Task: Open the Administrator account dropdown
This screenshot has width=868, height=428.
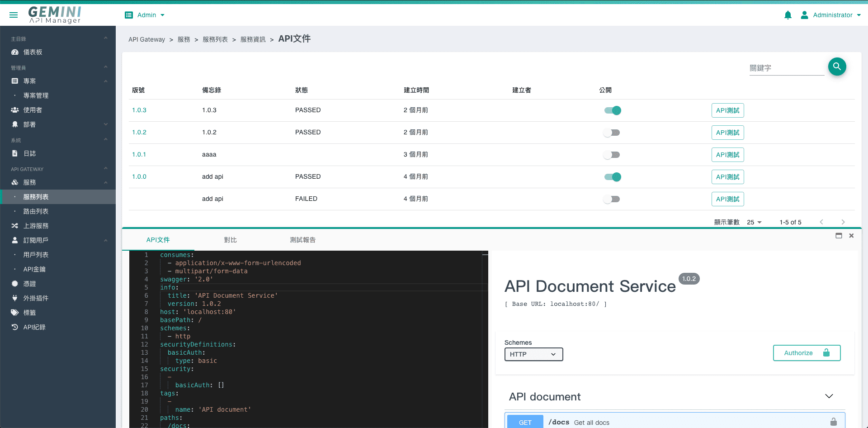Action: 831,15
